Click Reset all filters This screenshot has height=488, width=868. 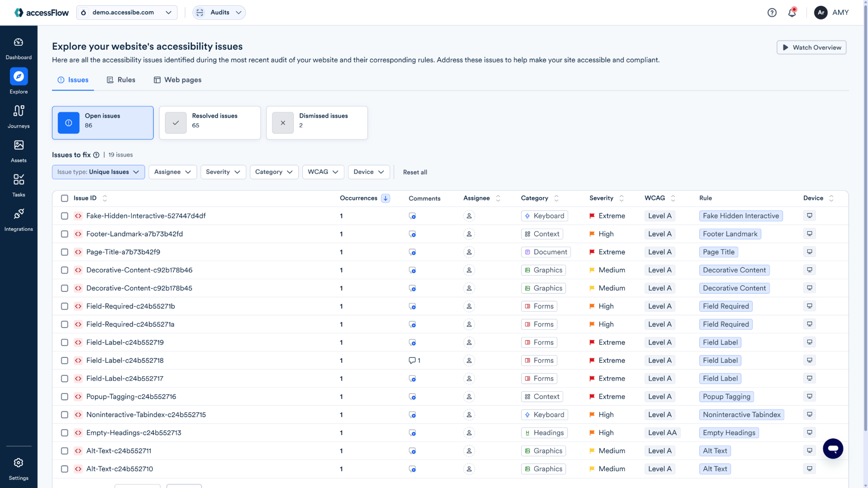(x=415, y=172)
